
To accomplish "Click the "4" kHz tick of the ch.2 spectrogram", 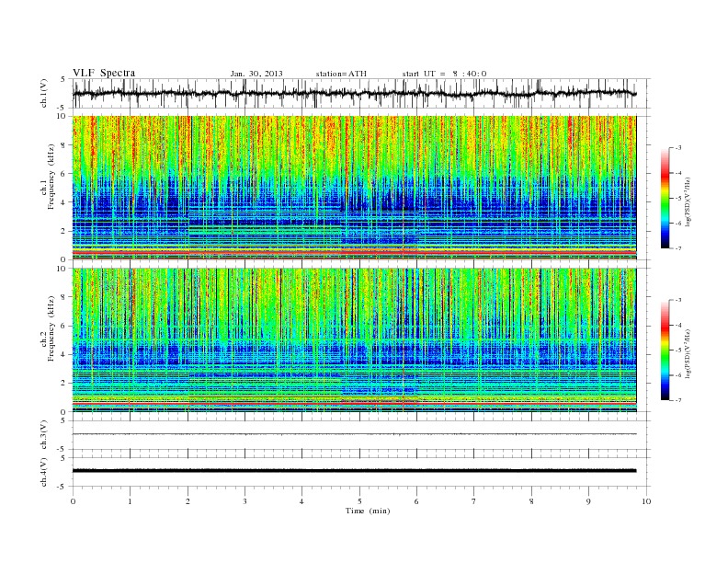I will click(64, 354).
